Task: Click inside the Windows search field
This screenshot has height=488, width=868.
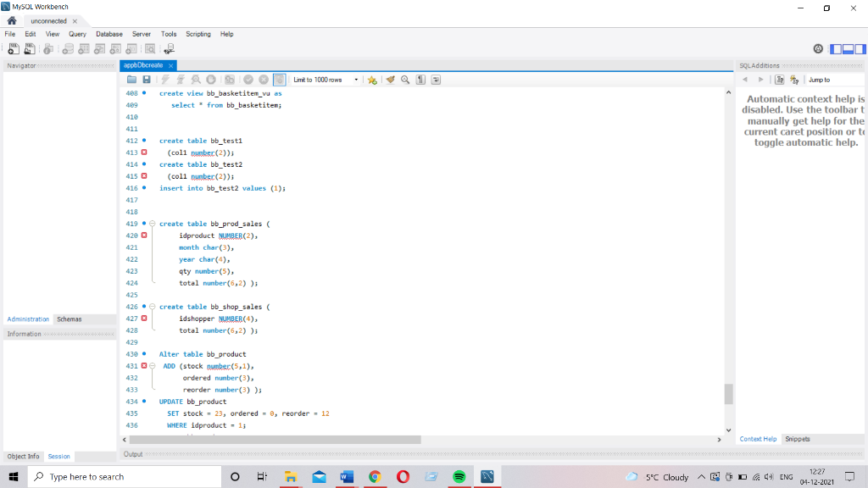Action: [127, 476]
